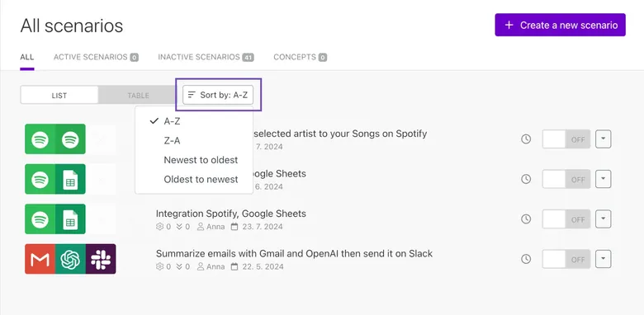Expand options arrow for top Spotify scenario
This screenshot has height=315, width=644.
604,139
